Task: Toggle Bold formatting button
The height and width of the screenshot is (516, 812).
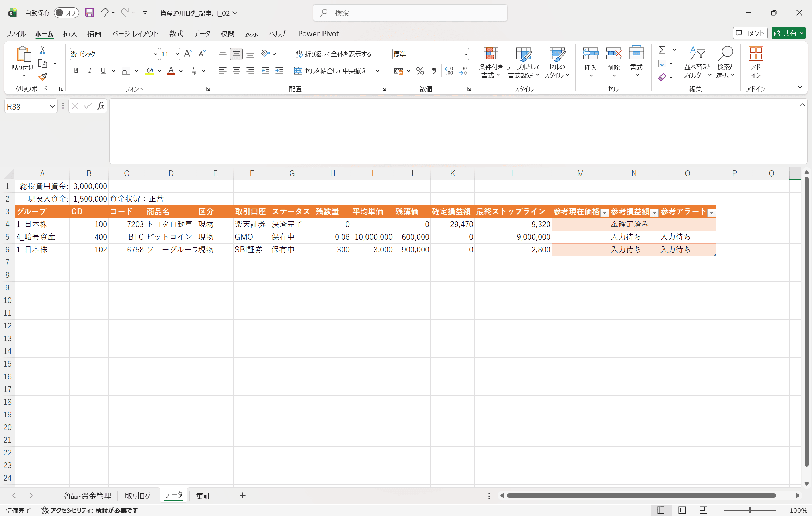Action: tap(76, 71)
